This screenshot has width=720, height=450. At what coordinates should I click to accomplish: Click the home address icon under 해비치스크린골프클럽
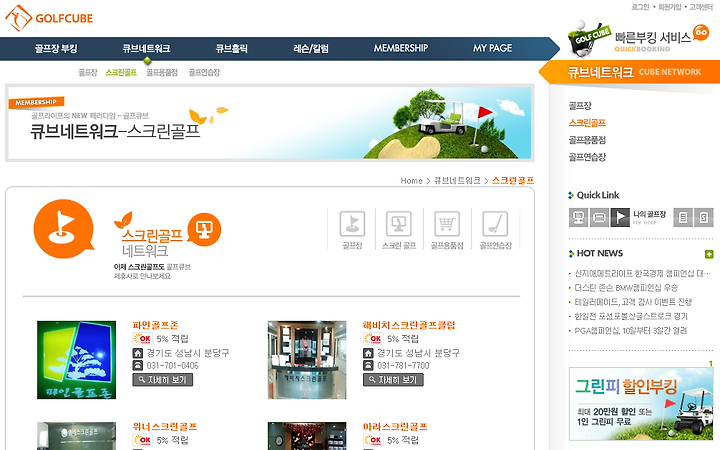click(368, 353)
